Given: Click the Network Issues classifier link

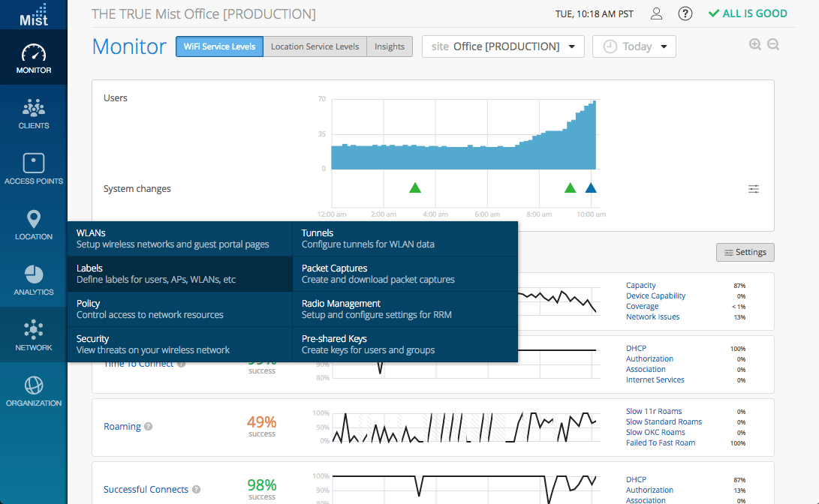Looking at the screenshot, I should (652, 316).
